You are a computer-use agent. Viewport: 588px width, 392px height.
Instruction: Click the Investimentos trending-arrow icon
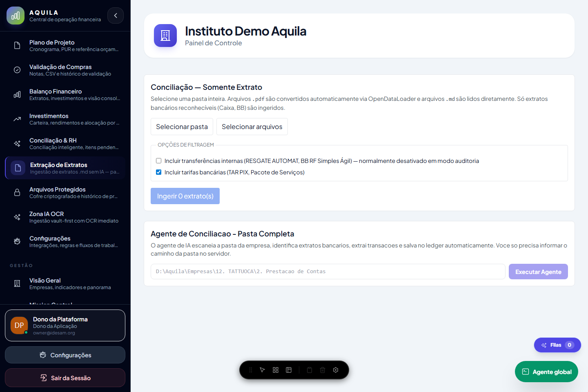(17, 119)
